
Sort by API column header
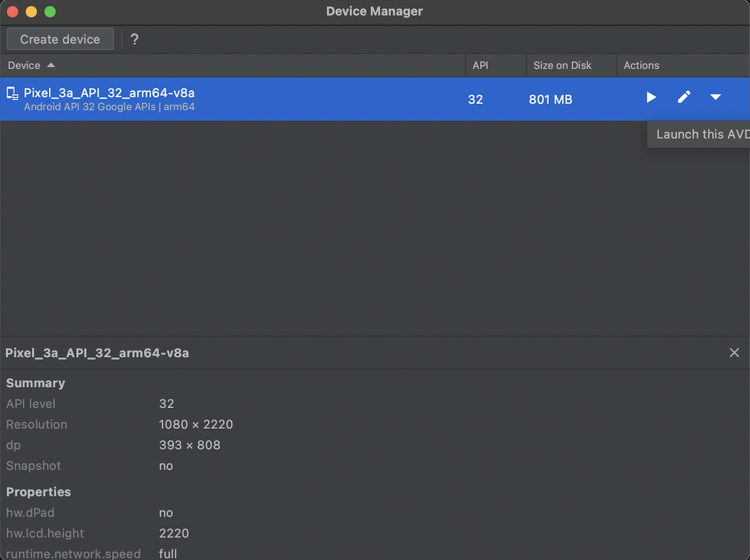[496, 66]
